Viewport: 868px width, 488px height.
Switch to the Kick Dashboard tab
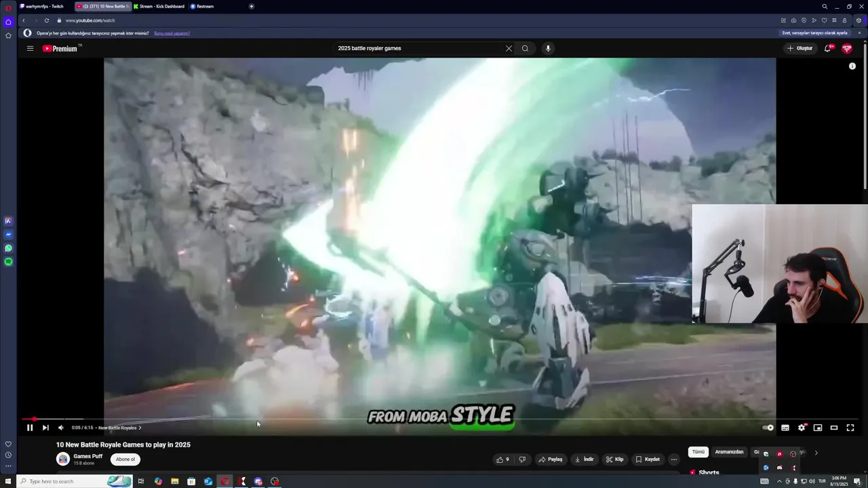pos(159,6)
